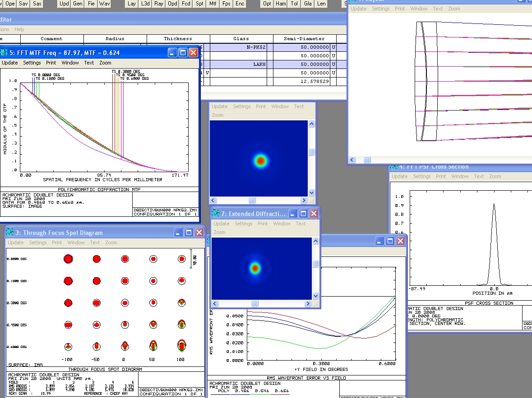The width and height of the screenshot is (532, 398).
Task: Open Text menu in FFT MTF window
Action: (89, 63)
